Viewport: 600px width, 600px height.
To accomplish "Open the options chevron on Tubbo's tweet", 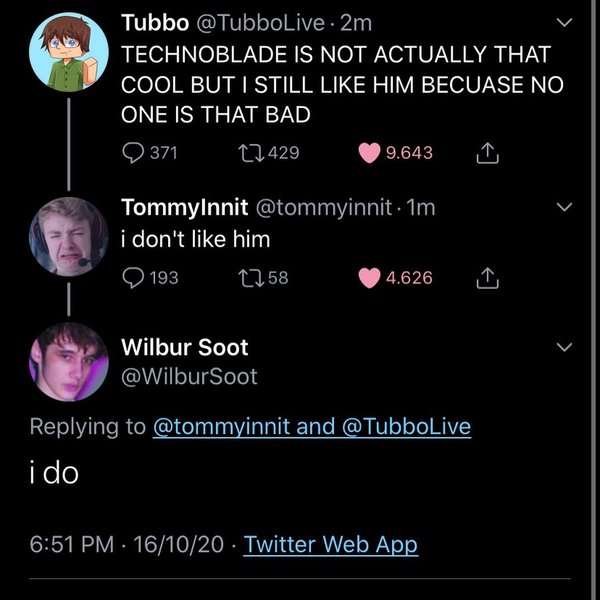I will [x=565, y=22].
